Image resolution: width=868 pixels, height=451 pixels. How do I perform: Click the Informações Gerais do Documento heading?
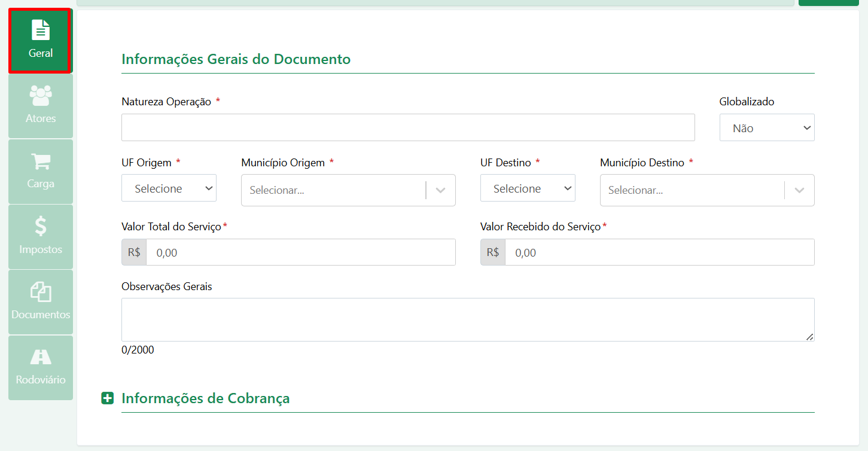click(x=236, y=59)
